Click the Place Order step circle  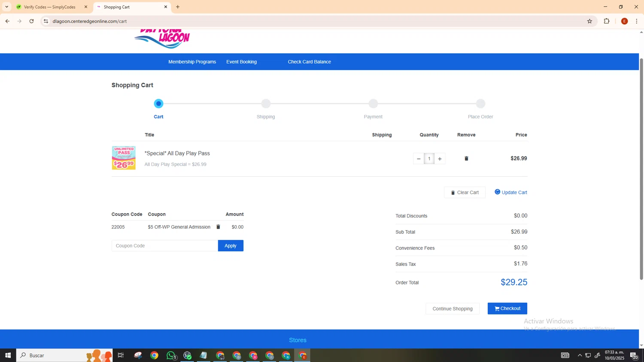click(481, 103)
